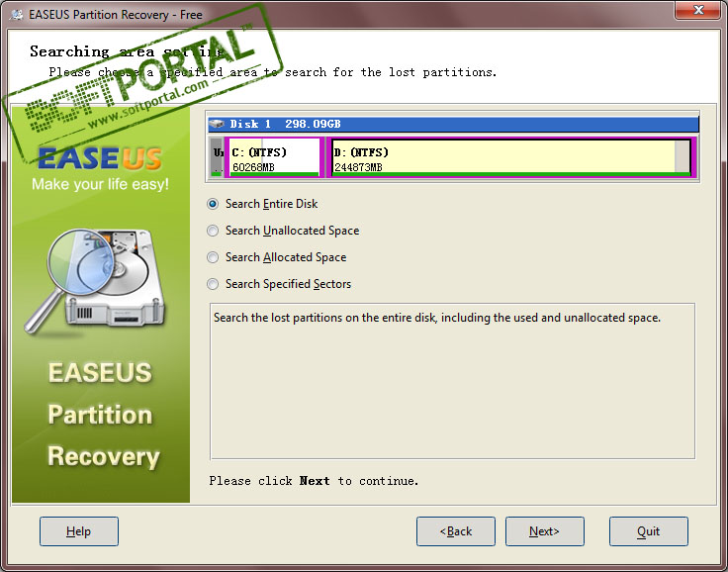The height and width of the screenshot is (572, 728).
Task: Exit the wizard with Quit
Action: 649,531
